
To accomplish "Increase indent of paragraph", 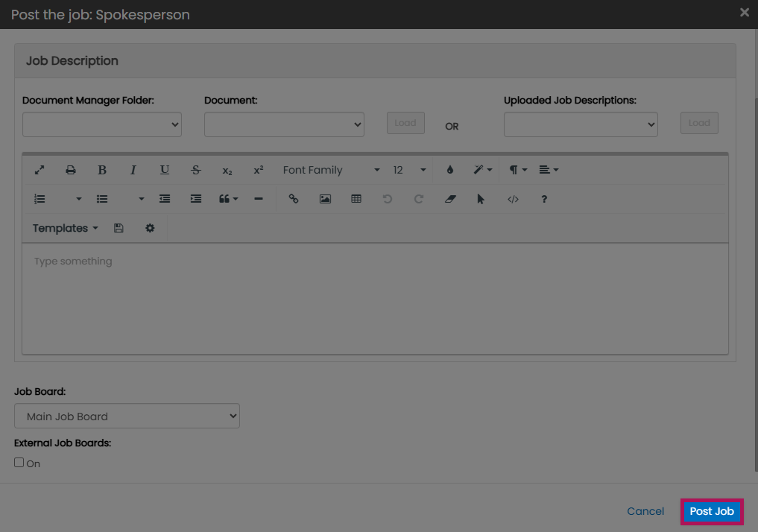I will (196, 199).
